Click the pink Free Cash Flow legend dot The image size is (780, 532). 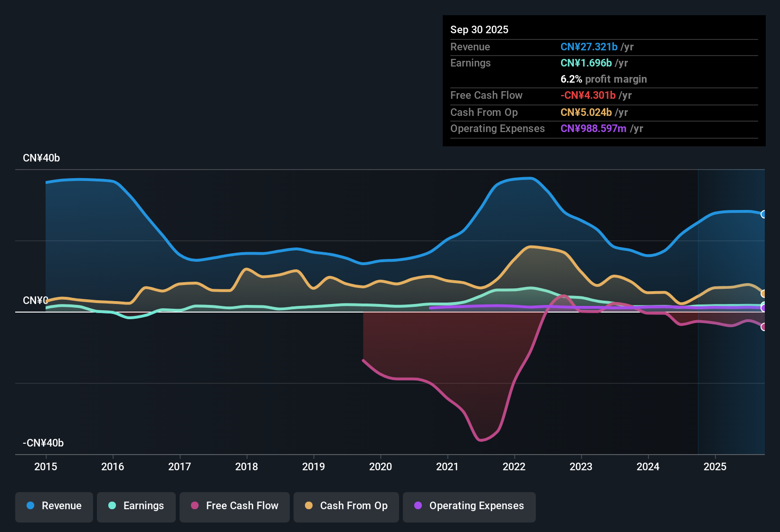point(195,506)
